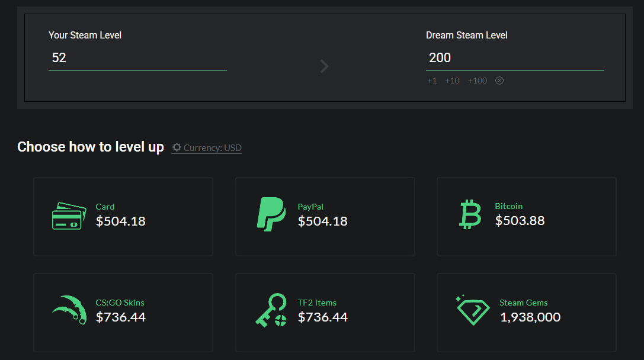Click the Bitcoin symbol icon
Viewport: 644px width, 360px height.
pos(470,214)
